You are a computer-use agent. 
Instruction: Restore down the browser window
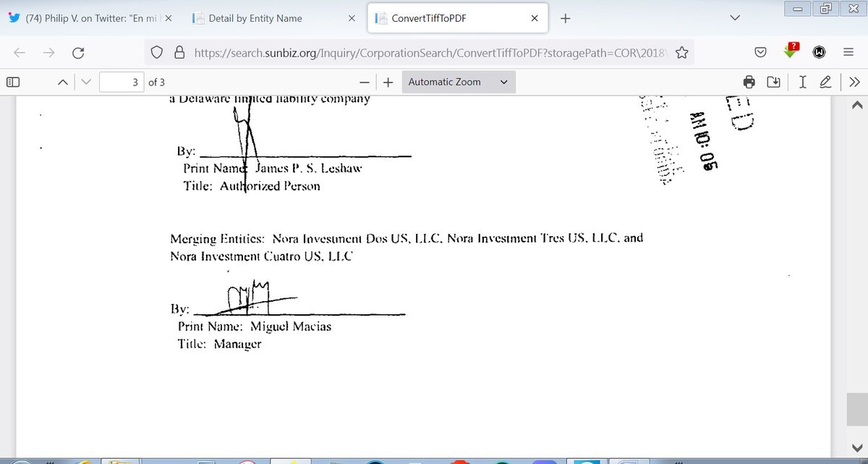click(x=827, y=8)
